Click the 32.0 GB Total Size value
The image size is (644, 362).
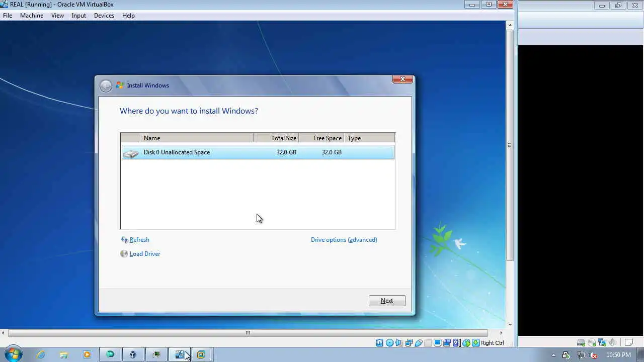click(286, 152)
